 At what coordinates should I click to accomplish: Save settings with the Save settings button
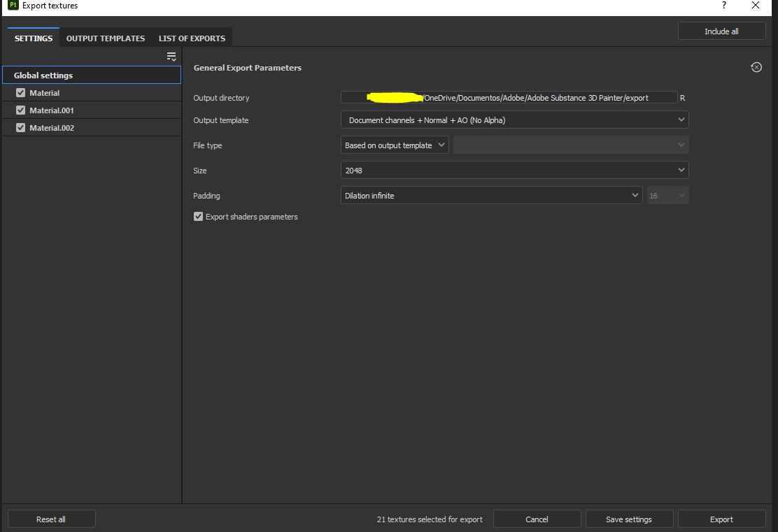[x=629, y=519]
